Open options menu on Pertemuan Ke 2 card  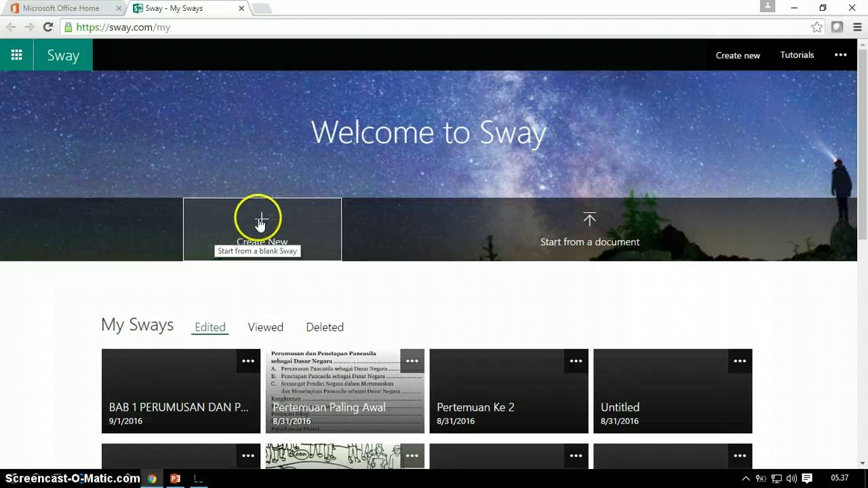click(x=576, y=361)
